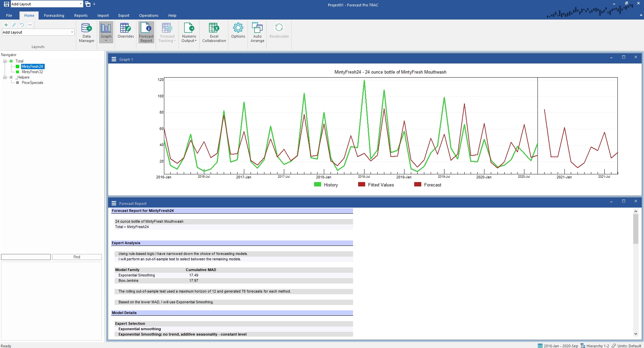Click the window layout icon in quick access bar
Image resolution: width=644 pixels, height=348 pixels.
click(88, 4)
